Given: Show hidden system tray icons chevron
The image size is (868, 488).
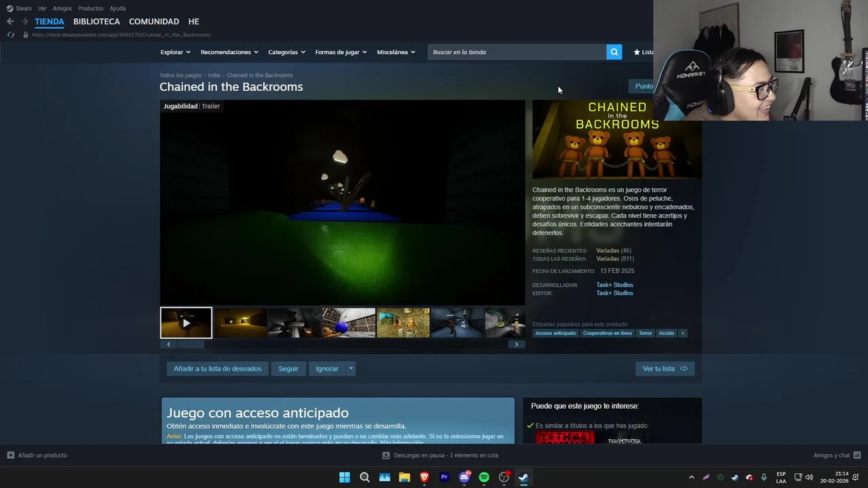Looking at the screenshot, I should (692, 477).
